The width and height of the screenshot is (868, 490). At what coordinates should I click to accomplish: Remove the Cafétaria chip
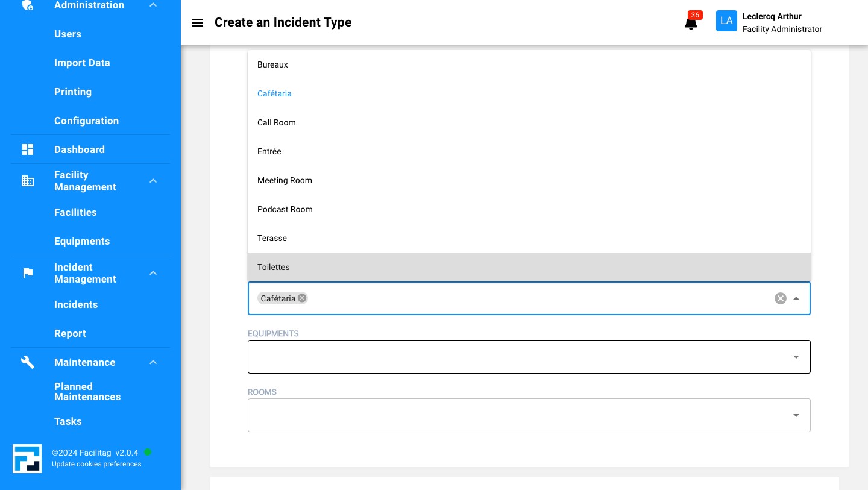point(302,298)
